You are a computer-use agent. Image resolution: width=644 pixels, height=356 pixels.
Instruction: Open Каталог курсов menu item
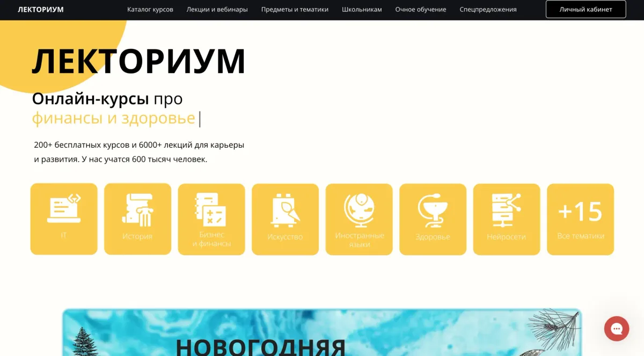[x=150, y=10]
